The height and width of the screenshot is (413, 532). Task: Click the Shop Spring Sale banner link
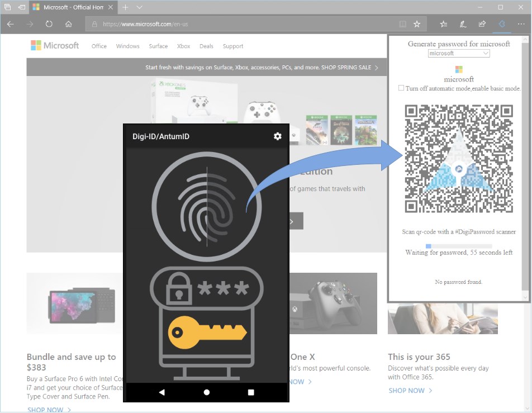click(349, 68)
